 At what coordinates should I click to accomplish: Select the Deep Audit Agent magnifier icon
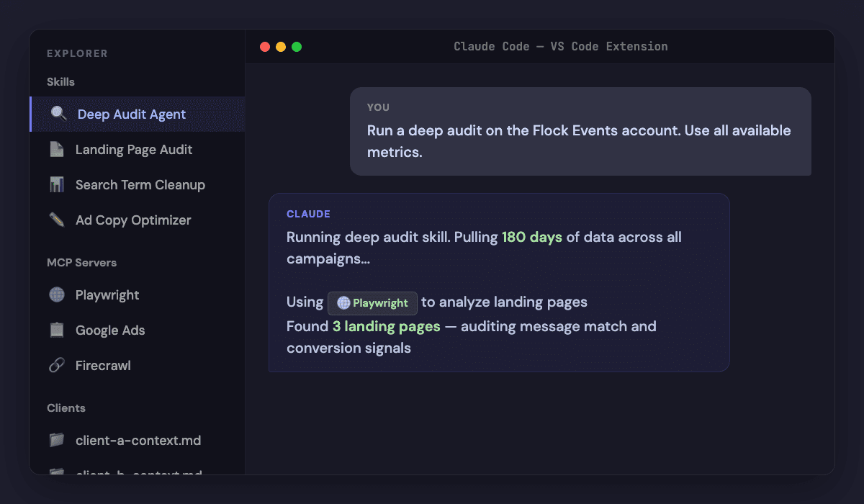point(57,114)
